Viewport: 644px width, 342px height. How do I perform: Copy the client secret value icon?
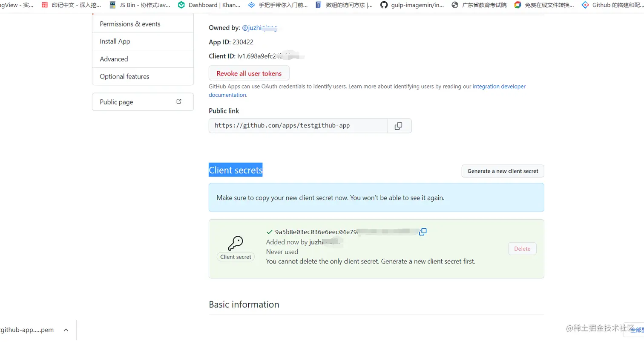click(x=423, y=232)
